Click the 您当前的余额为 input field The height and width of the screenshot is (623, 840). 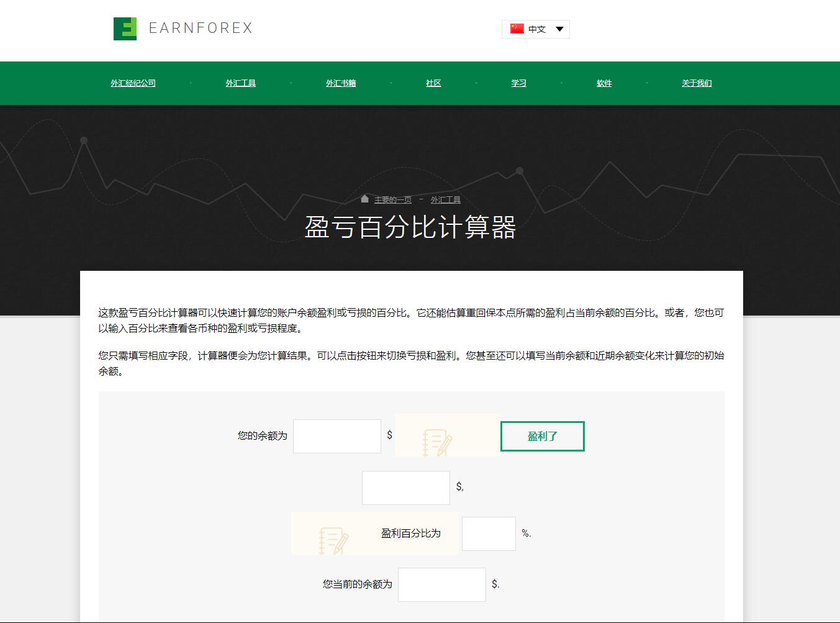441,584
